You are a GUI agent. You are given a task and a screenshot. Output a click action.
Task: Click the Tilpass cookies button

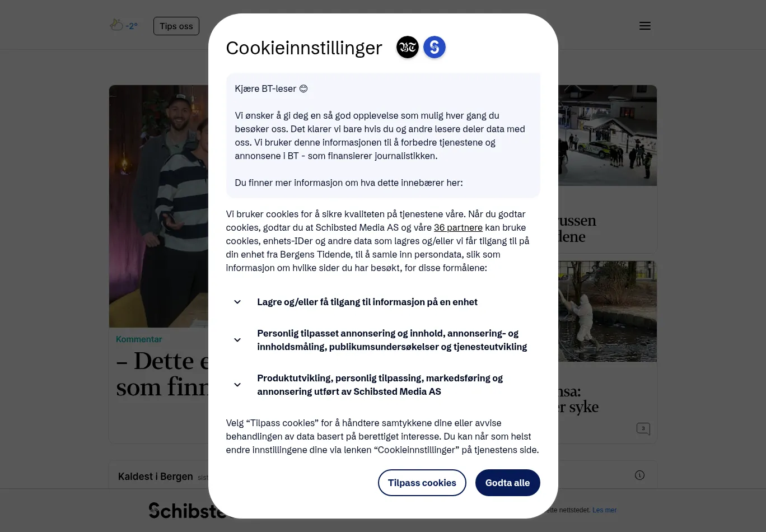[x=422, y=483]
